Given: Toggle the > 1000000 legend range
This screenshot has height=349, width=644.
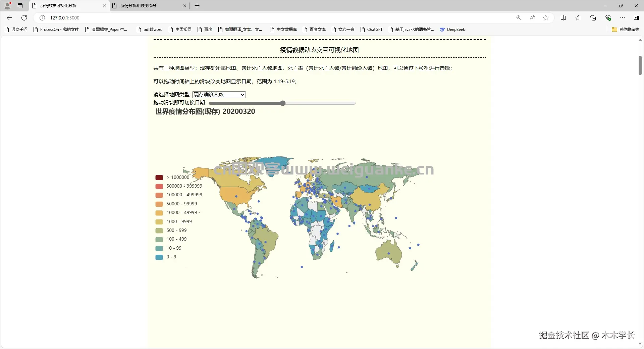Looking at the screenshot, I should 172,177.
